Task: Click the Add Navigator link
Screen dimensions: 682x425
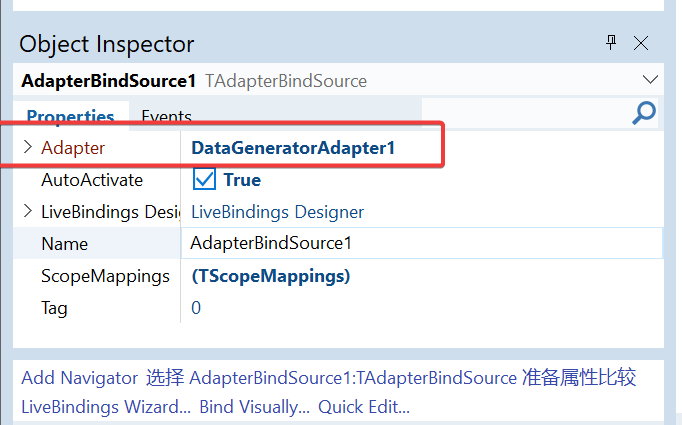Action: coord(79,378)
